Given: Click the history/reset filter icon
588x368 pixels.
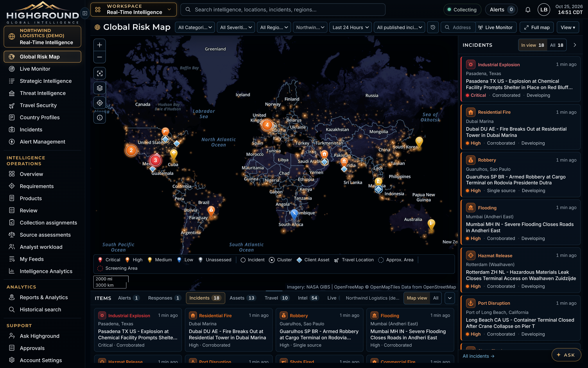Looking at the screenshot, I should (x=433, y=27).
